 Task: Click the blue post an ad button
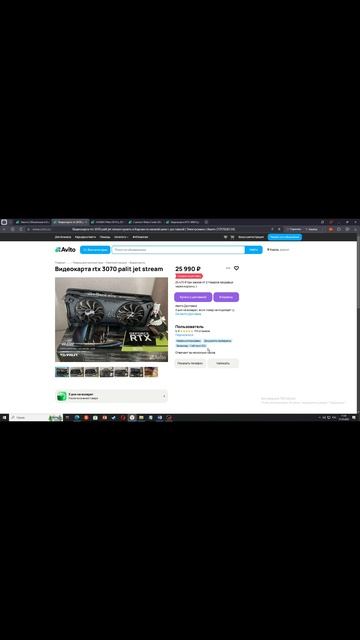click(x=284, y=237)
